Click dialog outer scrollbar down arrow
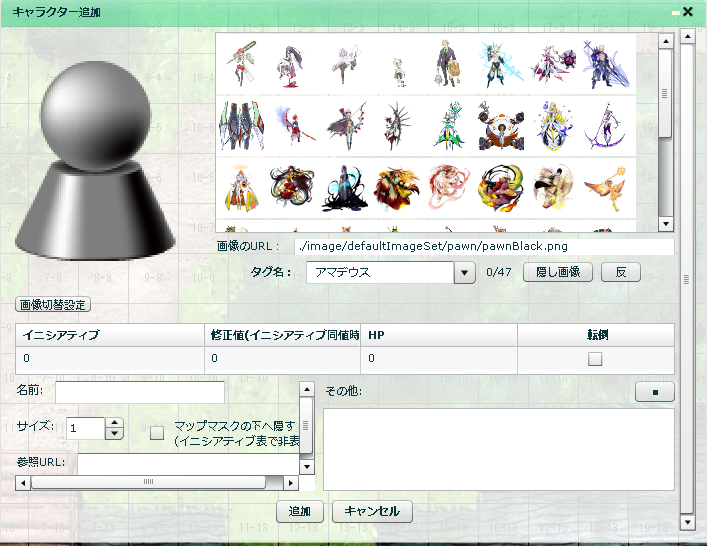707x546 pixels. [x=687, y=522]
